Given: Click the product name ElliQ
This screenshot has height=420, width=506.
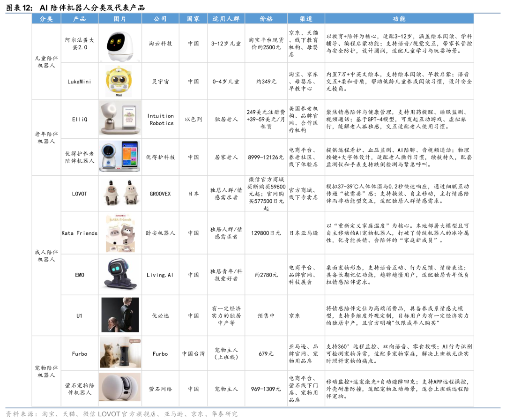Looking at the screenshot, I should click(x=79, y=119).
